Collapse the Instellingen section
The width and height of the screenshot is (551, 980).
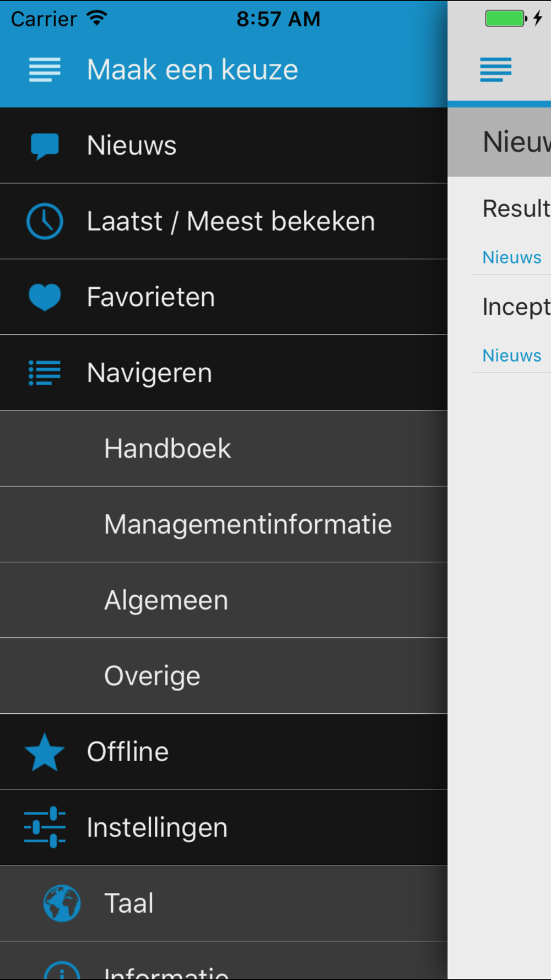(224, 828)
